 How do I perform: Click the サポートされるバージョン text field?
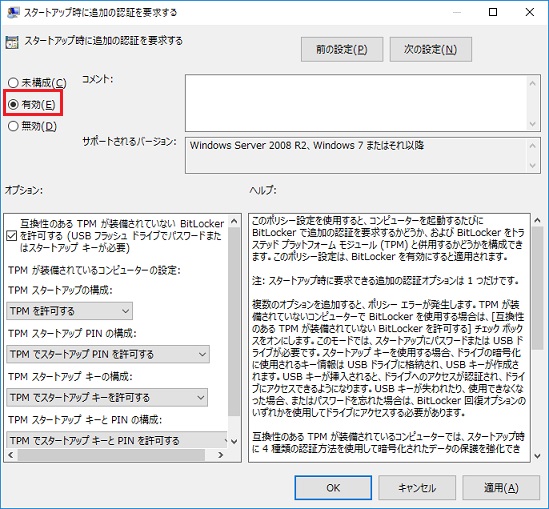tap(355, 155)
